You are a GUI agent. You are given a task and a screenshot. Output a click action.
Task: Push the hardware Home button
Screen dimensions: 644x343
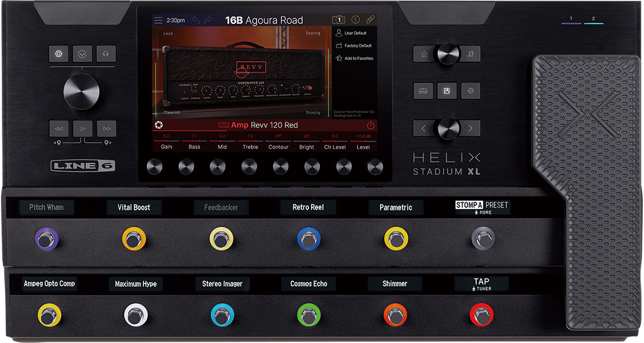(424, 54)
